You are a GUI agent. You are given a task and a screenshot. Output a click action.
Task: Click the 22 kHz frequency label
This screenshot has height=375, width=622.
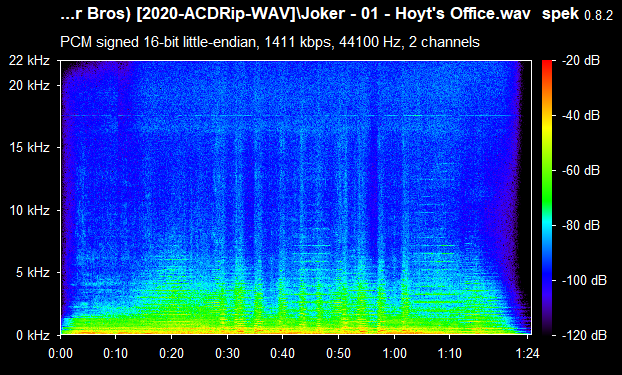coord(30,61)
